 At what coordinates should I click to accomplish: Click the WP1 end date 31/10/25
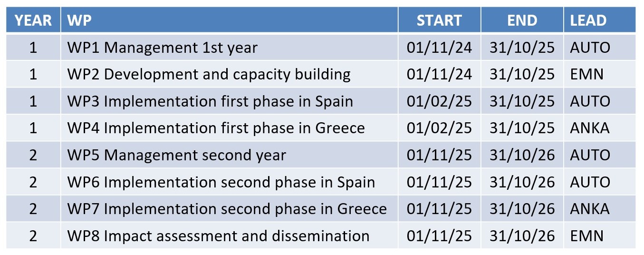[522, 48]
